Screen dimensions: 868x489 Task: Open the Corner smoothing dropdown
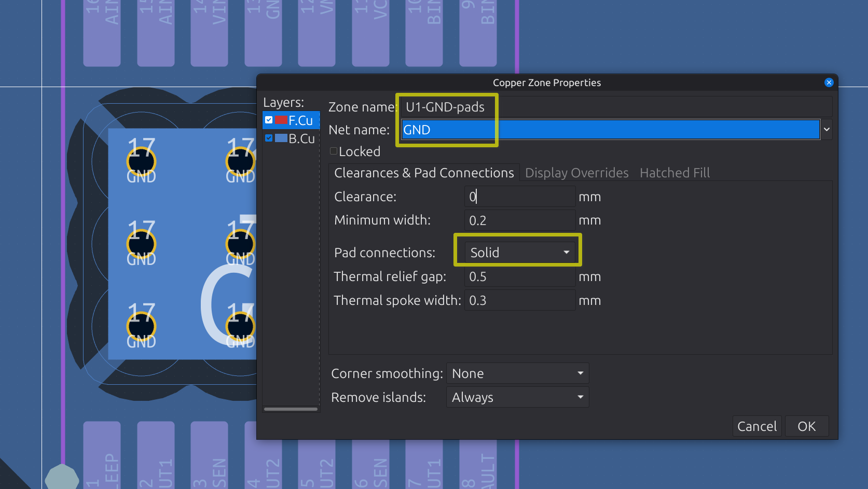click(x=517, y=373)
